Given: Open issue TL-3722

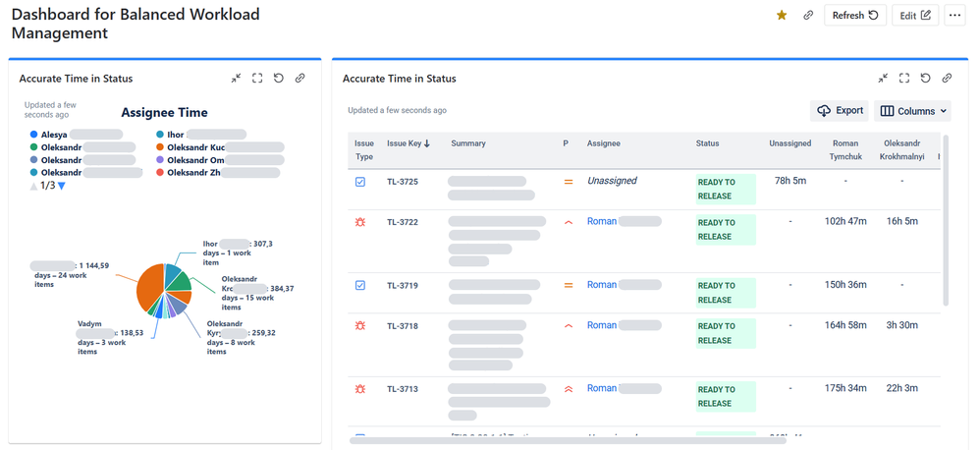Looking at the screenshot, I should [403, 222].
